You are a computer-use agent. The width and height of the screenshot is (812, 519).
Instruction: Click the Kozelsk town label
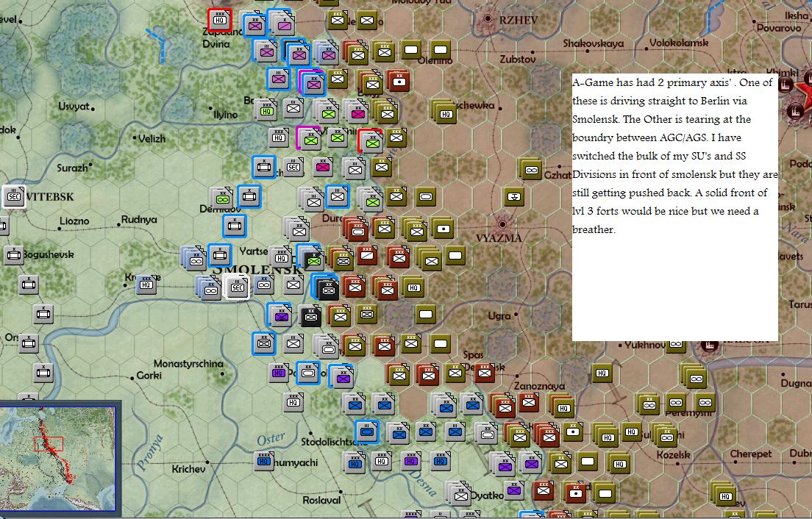(673, 455)
